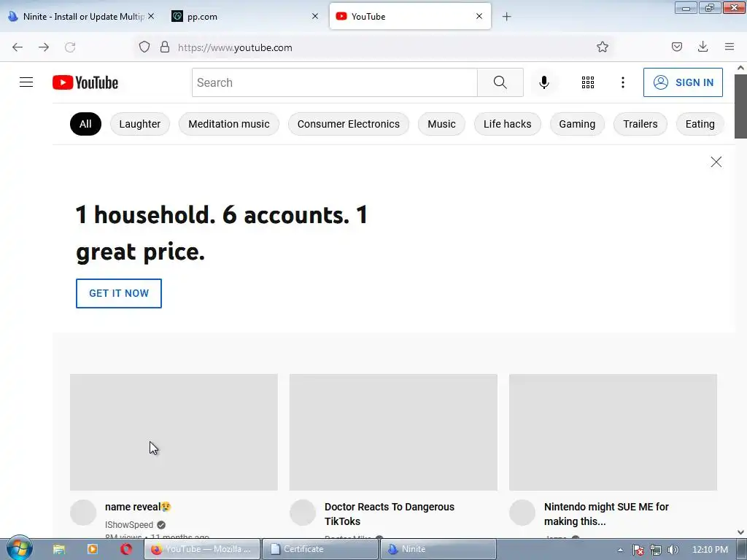Open channel avatar beside Nintendo video
This screenshot has width=747, height=560.
coord(522,513)
